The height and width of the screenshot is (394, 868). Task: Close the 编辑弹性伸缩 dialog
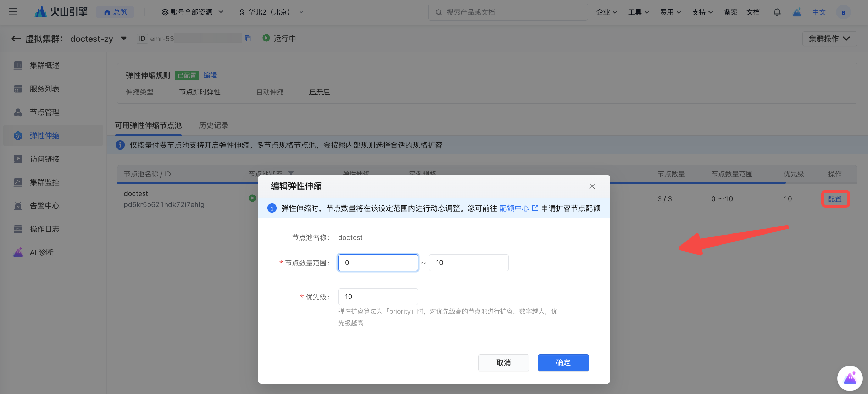click(592, 186)
